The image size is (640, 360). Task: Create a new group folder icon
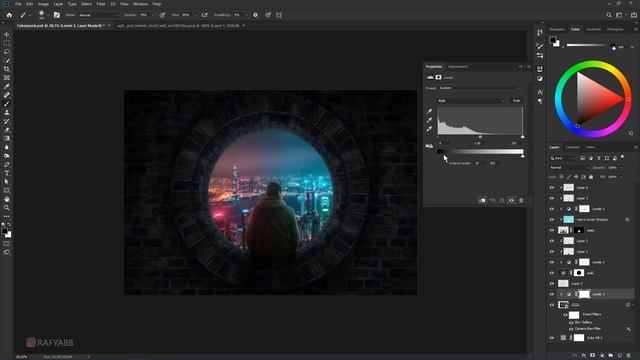point(611,356)
